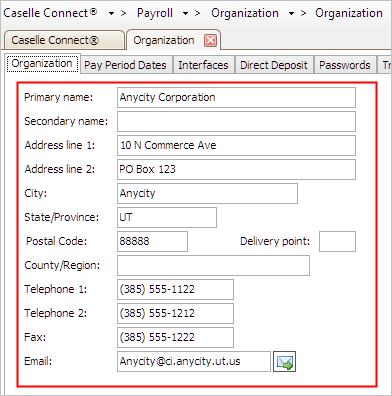Image resolution: width=392 pixels, height=396 pixels.
Task: Click the send email icon beside Email field
Action: pyautogui.click(x=284, y=361)
